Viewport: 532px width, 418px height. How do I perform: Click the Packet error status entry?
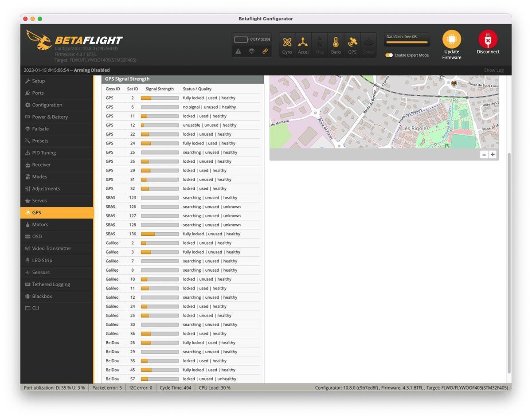pyautogui.click(x=107, y=388)
